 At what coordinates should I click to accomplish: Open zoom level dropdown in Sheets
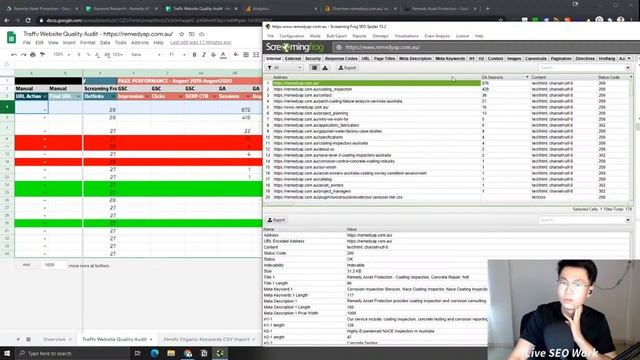tap(62, 55)
